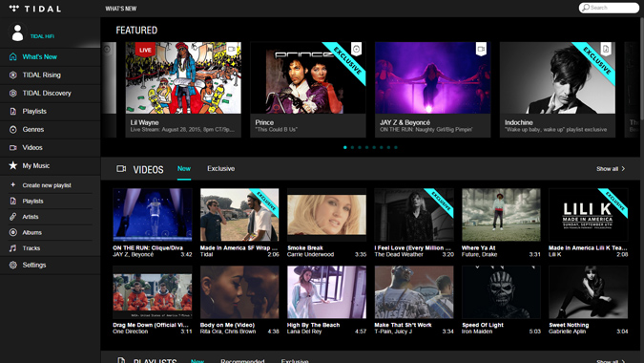644x363 pixels.
Task: Click the Genres sidebar icon
Action: click(13, 129)
